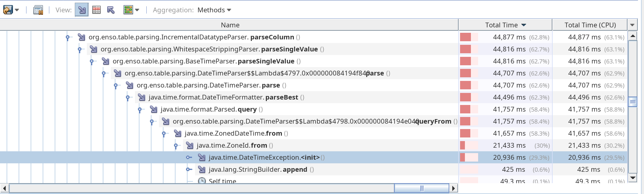Toggle the call tree view button in View group
This screenshot has height=194, width=644.
(x=81, y=10)
